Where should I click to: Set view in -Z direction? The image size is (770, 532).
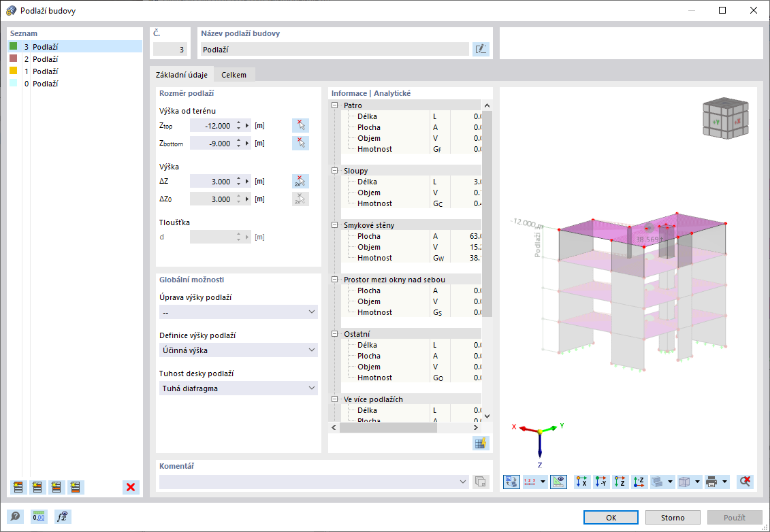click(639, 482)
